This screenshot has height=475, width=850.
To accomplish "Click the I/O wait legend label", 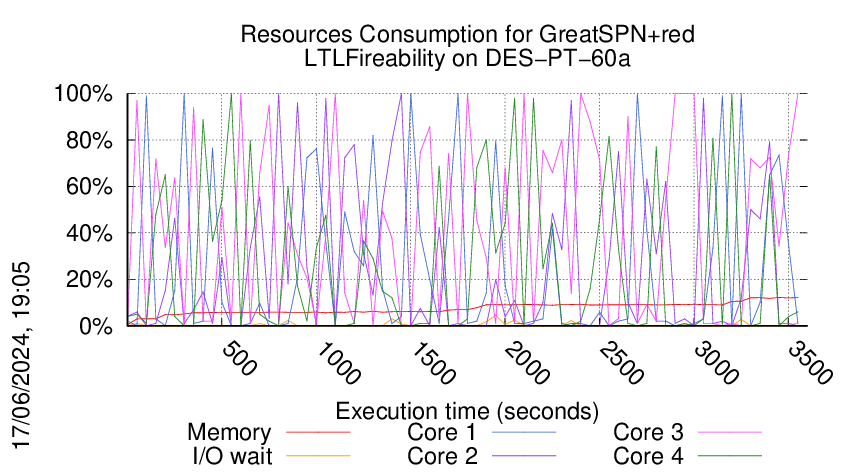I will click(x=232, y=456).
